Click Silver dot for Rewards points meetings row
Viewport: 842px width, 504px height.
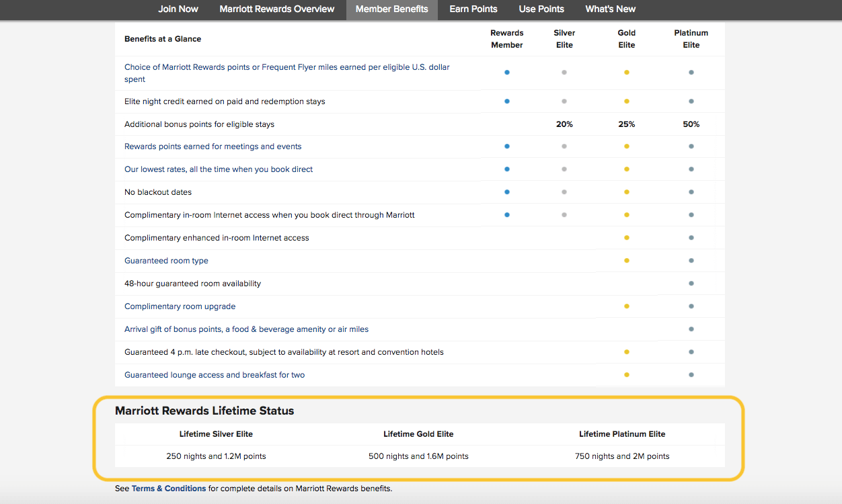564,146
